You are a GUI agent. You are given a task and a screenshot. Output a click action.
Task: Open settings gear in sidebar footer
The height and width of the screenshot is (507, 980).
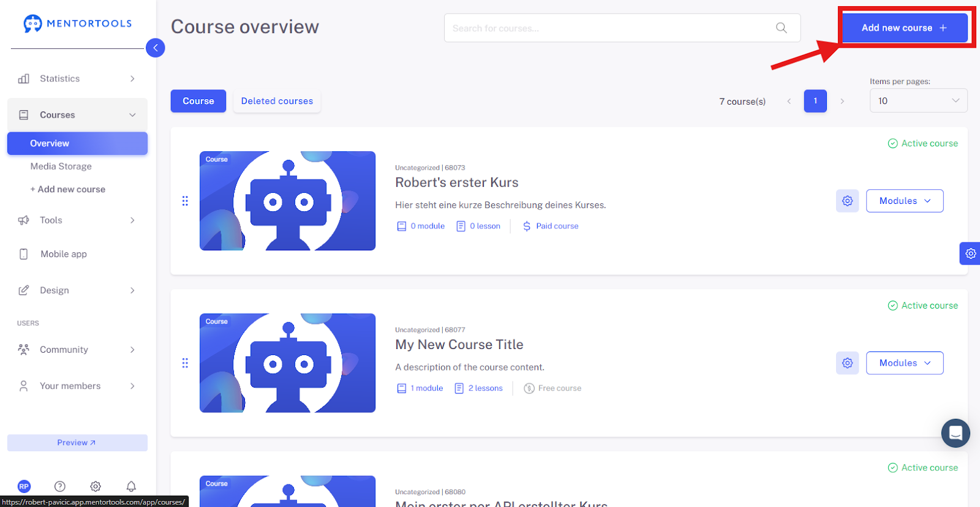(x=96, y=487)
